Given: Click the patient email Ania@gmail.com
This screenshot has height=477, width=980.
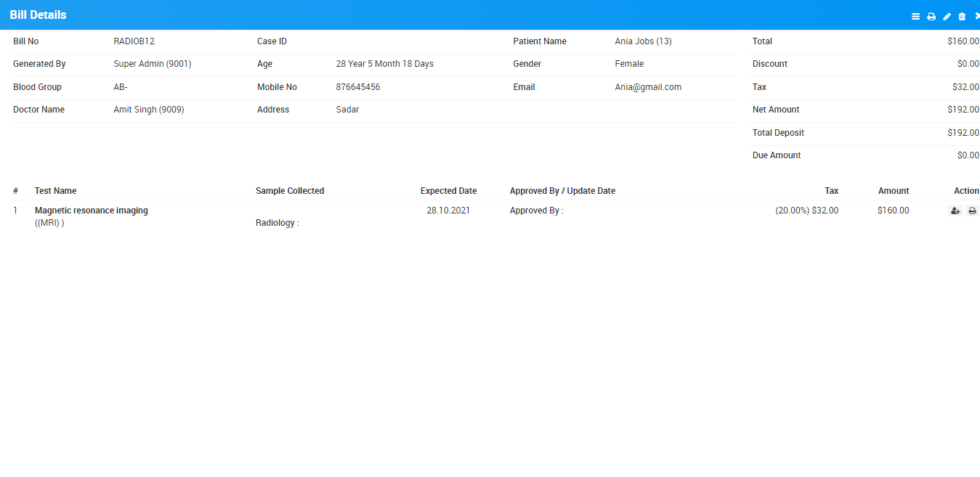Looking at the screenshot, I should click(648, 87).
